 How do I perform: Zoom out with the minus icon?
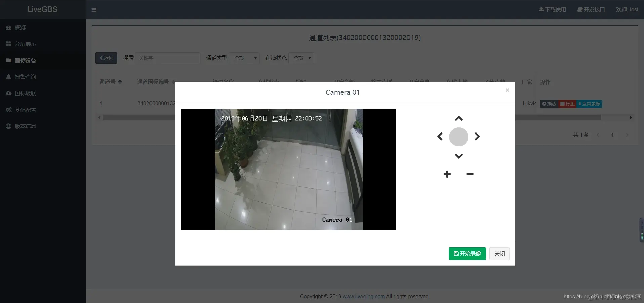(470, 174)
